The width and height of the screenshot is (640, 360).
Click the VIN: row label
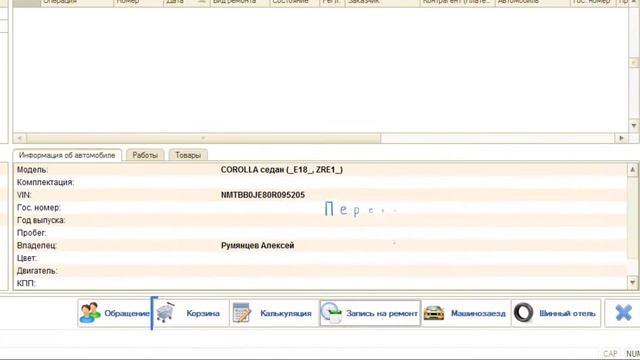[x=24, y=195]
